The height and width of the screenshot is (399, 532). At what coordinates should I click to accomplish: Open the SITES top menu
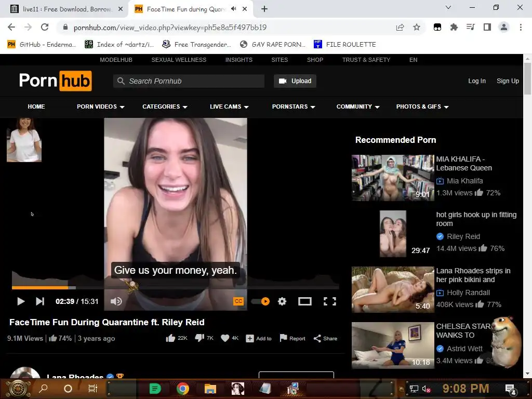(280, 60)
